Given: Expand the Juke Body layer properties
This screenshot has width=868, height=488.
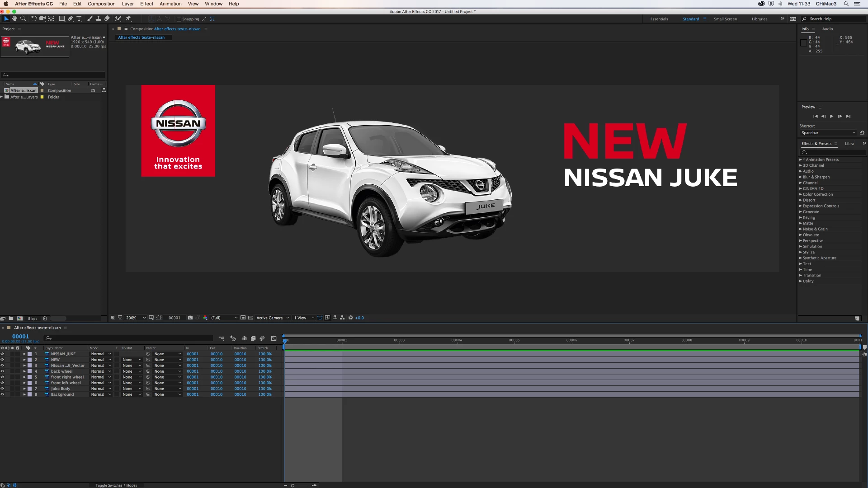Looking at the screenshot, I should pyautogui.click(x=24, y=389).
